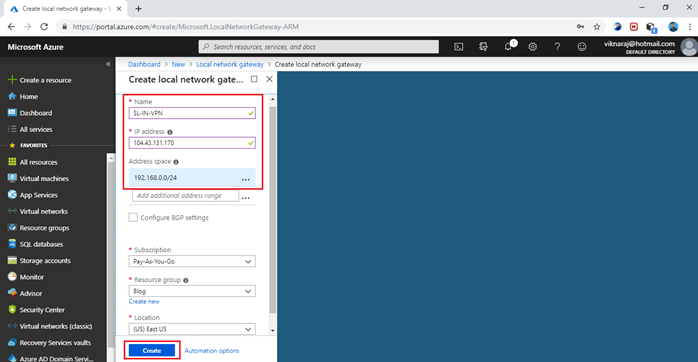Click the Add additional address range field

pos(185,195)
